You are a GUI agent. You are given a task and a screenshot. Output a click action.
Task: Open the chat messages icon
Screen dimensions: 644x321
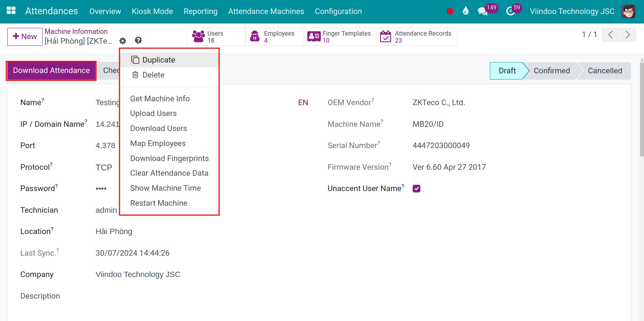[x=483, y=11]
